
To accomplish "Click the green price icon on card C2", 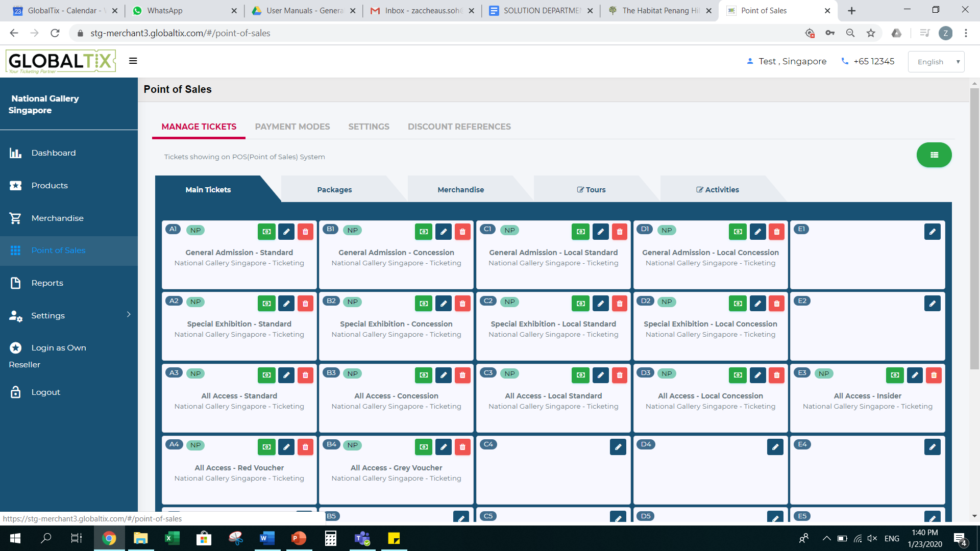I will [581, 304].
